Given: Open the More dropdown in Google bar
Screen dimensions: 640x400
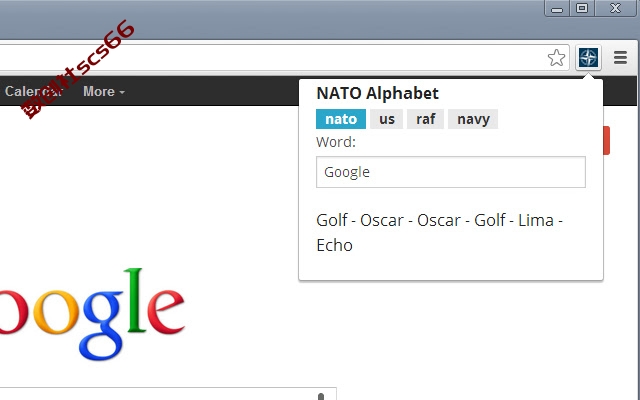Looking at the screenshot, I should (x=104, y=91).
